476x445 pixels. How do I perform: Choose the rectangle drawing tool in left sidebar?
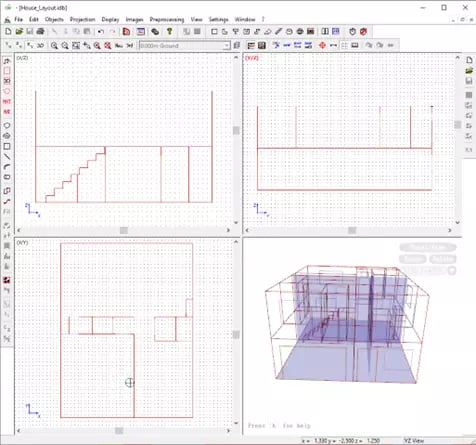click(7, 146)
